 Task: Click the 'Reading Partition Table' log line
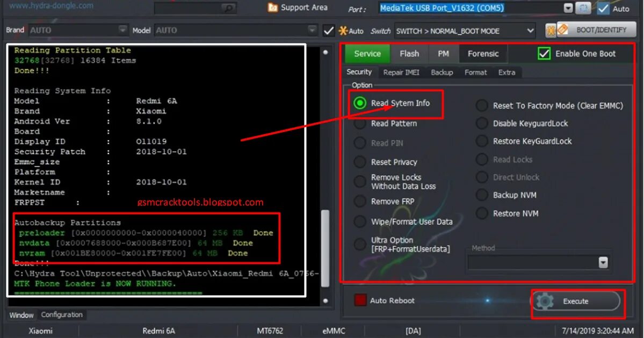tap(73, 50)
